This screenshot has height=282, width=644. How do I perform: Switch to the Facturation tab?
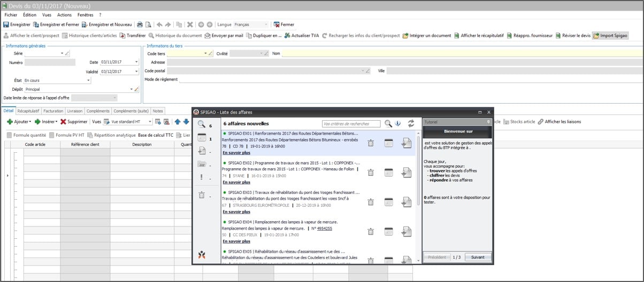53,111
